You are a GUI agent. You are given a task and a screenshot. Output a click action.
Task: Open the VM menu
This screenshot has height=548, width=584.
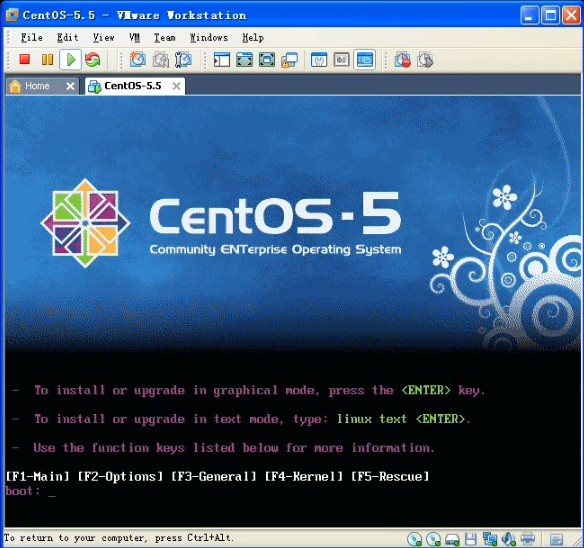tap(134, 38)
